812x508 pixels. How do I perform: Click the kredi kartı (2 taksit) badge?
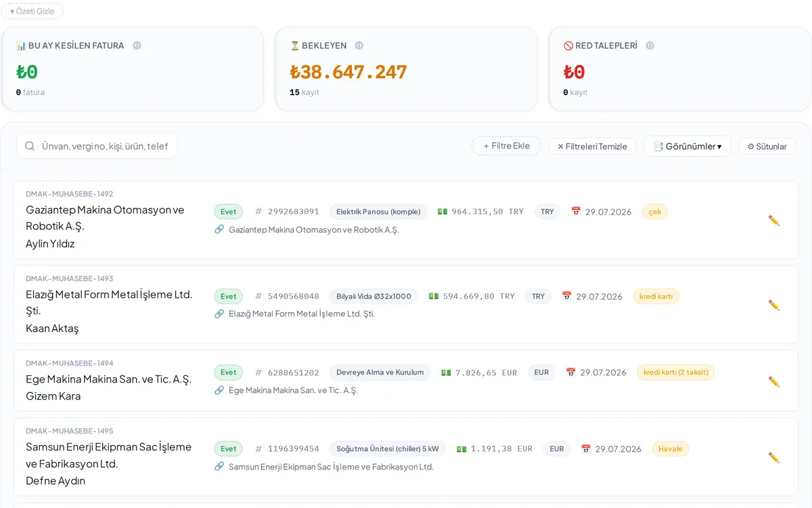[676, 372]
